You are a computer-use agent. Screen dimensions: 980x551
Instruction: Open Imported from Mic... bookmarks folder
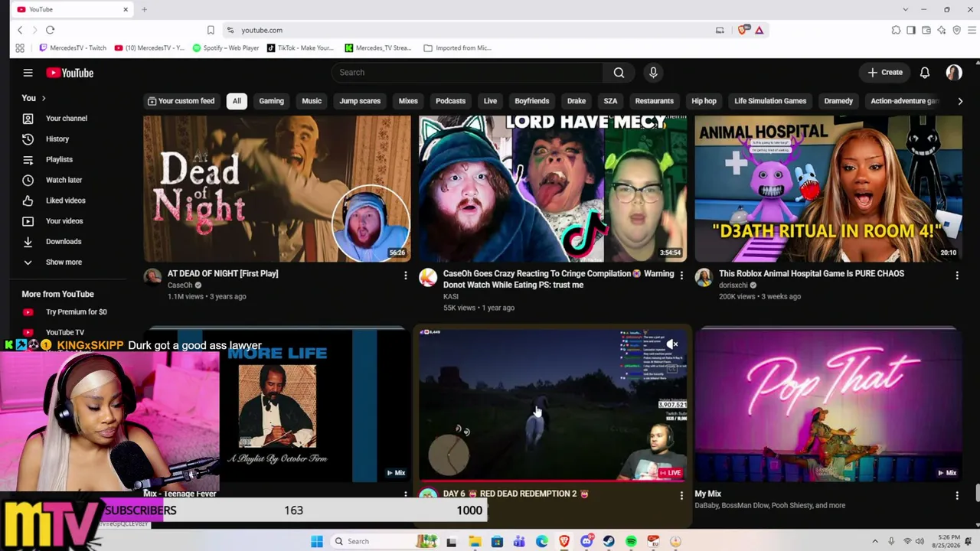click(x=457, y=47)
